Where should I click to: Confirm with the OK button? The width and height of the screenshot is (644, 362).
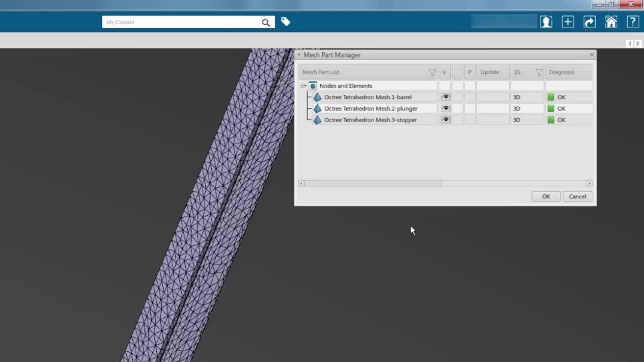click(x=546, y=196)
